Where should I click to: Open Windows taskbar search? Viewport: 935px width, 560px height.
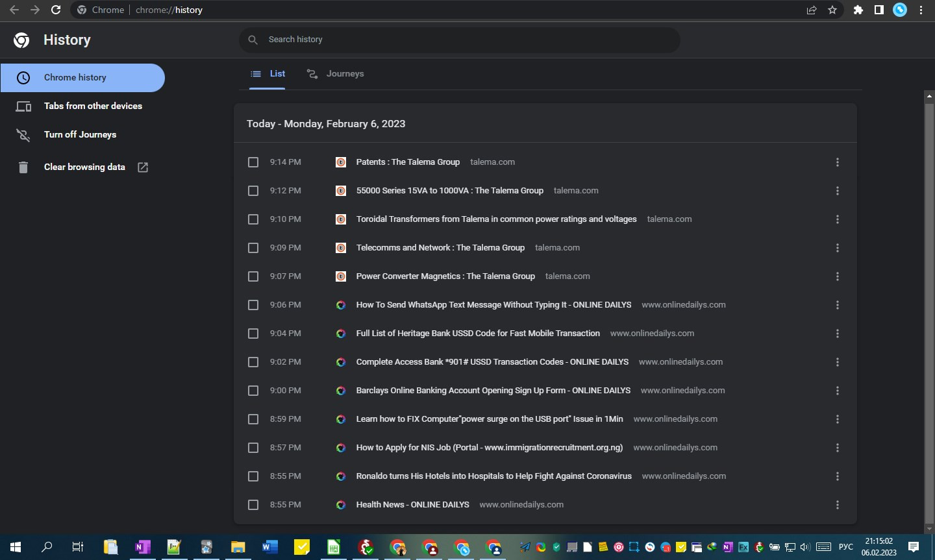pyautogui.click(x=47, y=547)
